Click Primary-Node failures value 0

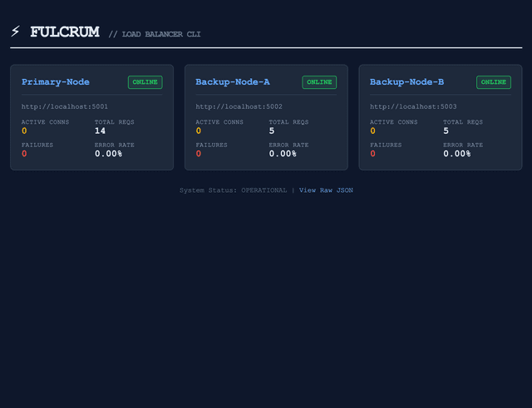[x=24, y=154]
